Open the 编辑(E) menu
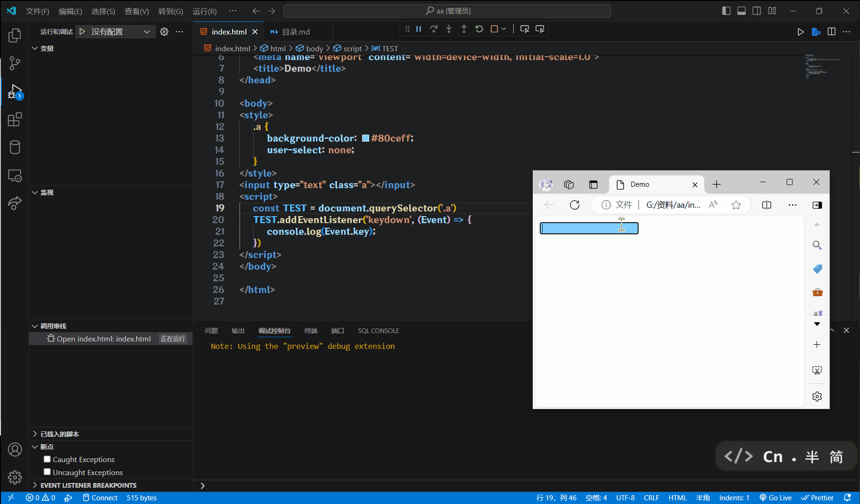Screen dimensions: 860x504 click(x=70, y=11)
